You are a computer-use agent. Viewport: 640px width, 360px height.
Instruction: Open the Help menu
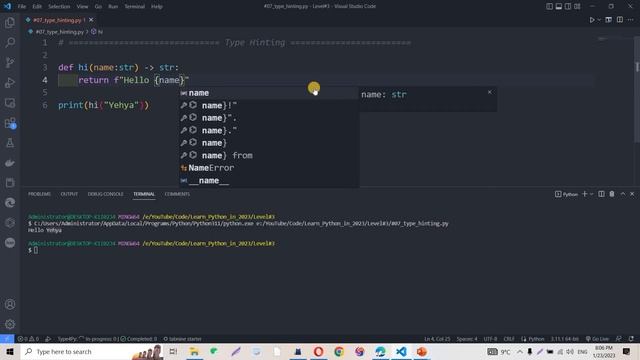click(157, 7)
